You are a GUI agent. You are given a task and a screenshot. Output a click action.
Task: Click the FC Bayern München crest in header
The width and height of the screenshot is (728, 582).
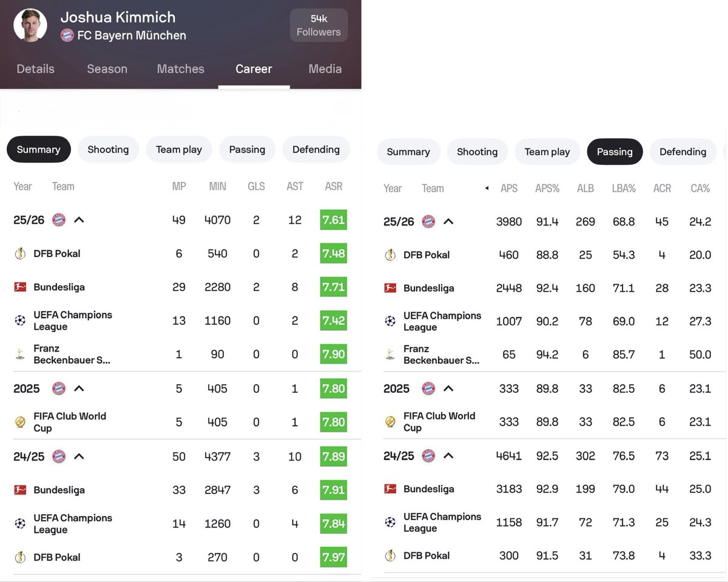click(67, 35)
